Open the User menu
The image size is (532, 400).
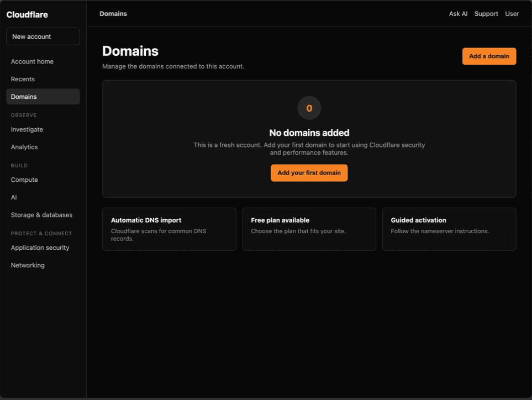[512, 14]
